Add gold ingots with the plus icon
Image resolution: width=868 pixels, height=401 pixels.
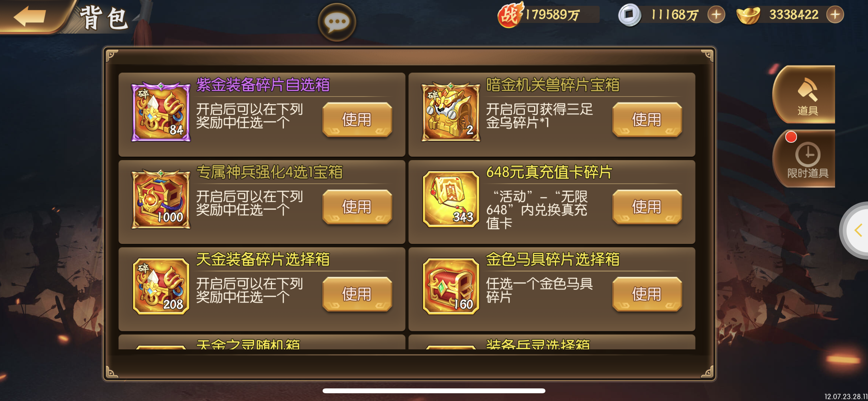pos(835,15)
